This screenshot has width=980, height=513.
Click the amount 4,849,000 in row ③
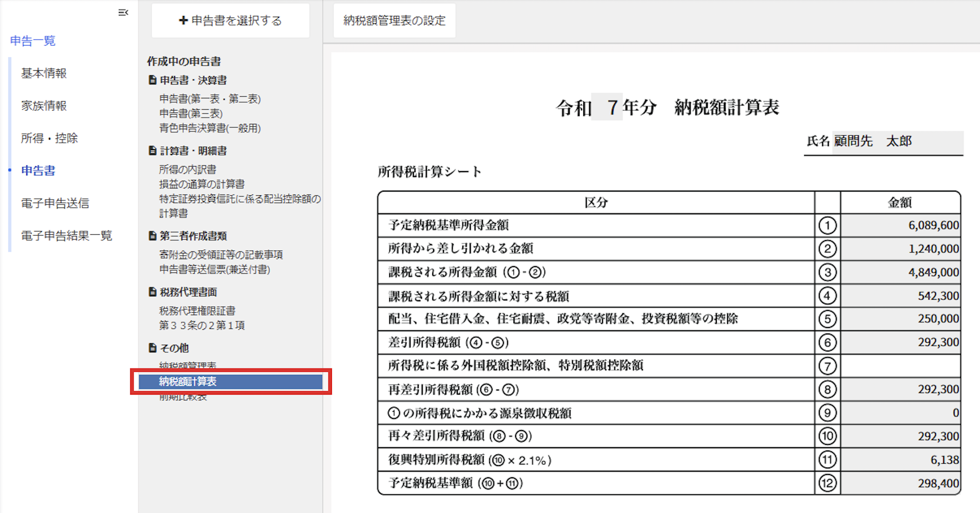[900, 272]
